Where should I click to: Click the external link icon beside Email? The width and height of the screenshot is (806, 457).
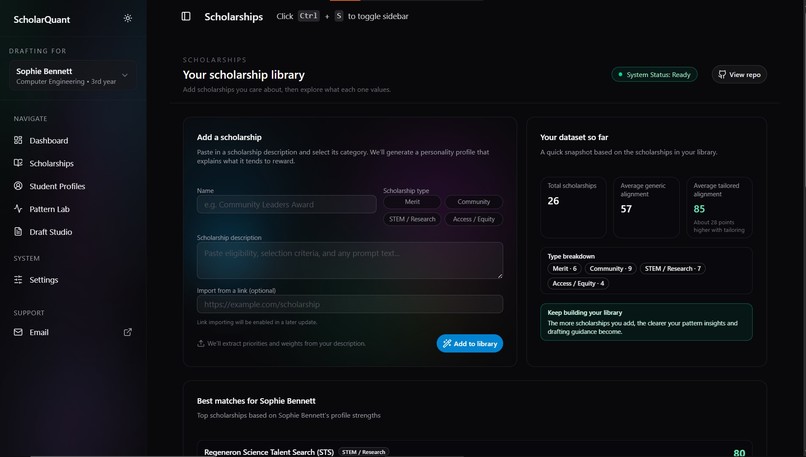click(127, 332)
